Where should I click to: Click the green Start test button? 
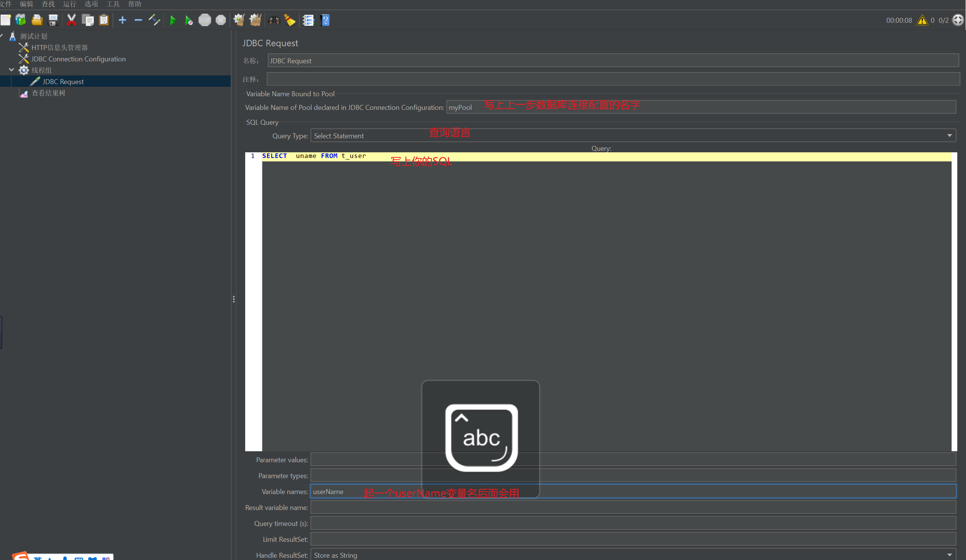(173, 20)
